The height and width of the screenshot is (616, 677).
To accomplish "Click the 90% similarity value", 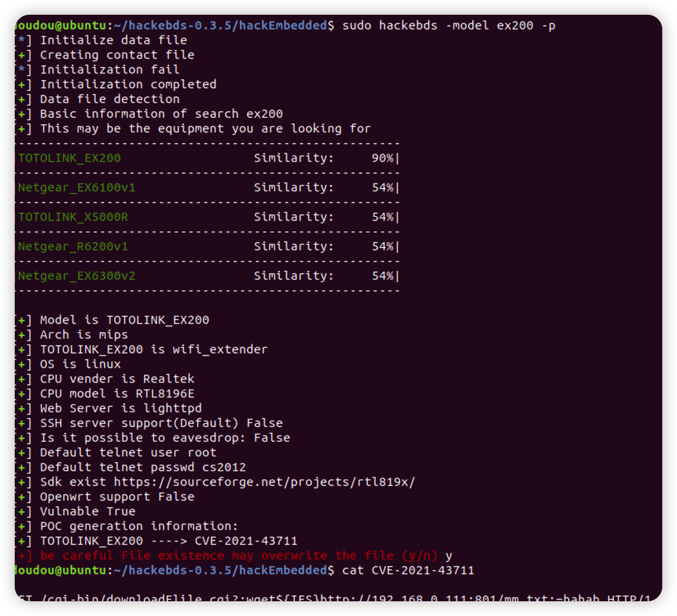I will [x=382, y=158].
